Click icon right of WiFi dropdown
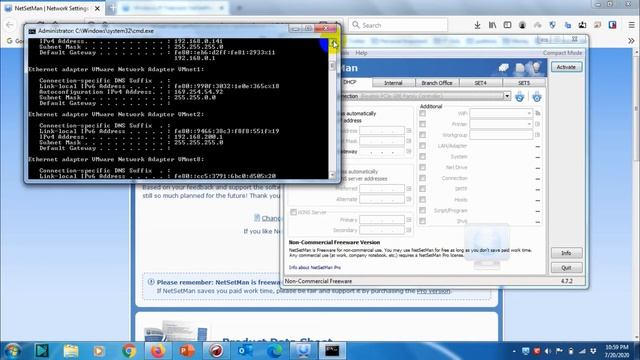Screen dimensions: 640x360 point(538,113)
